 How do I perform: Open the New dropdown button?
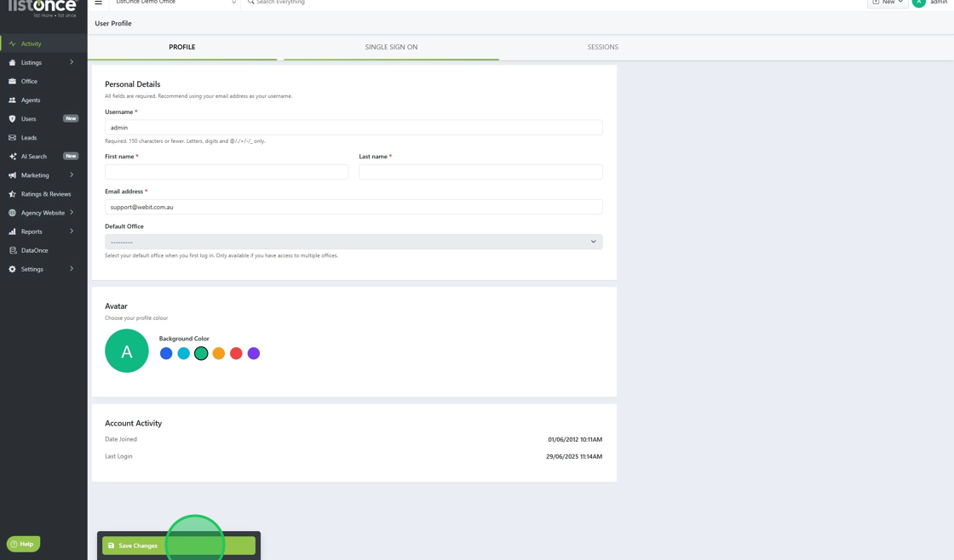pos(888,3)
